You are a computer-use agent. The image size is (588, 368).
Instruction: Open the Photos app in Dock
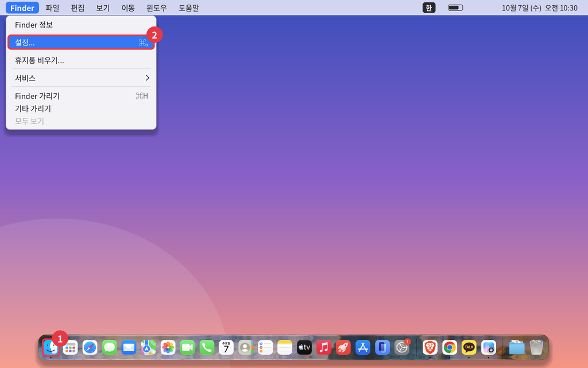click(168, 348)
